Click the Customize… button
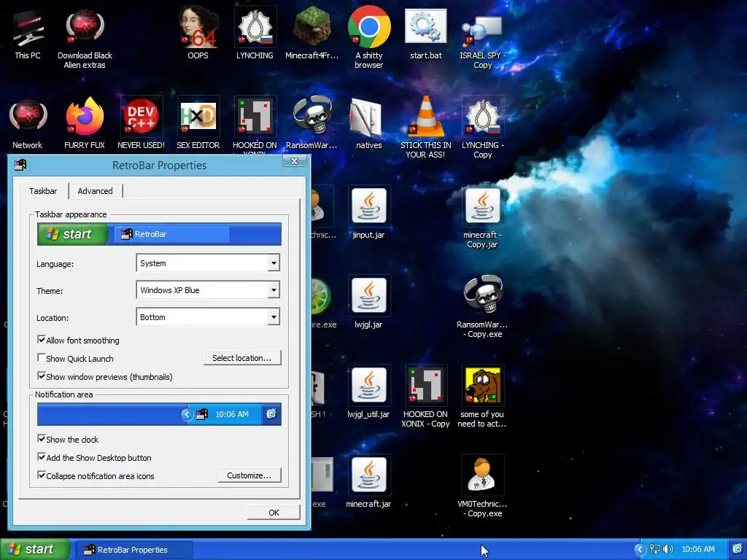747x560 pixels. (249, 475)
